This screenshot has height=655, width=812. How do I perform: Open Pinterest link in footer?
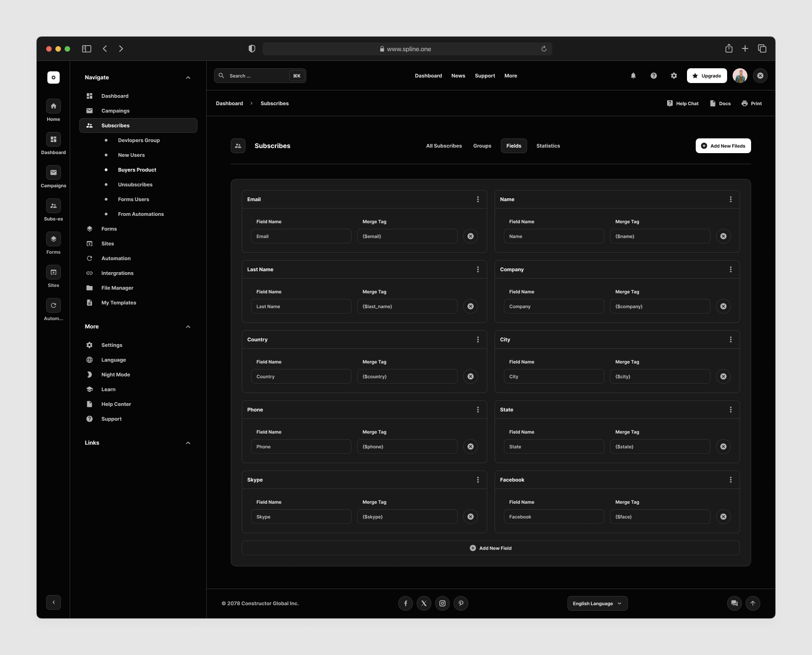[461, 603]
